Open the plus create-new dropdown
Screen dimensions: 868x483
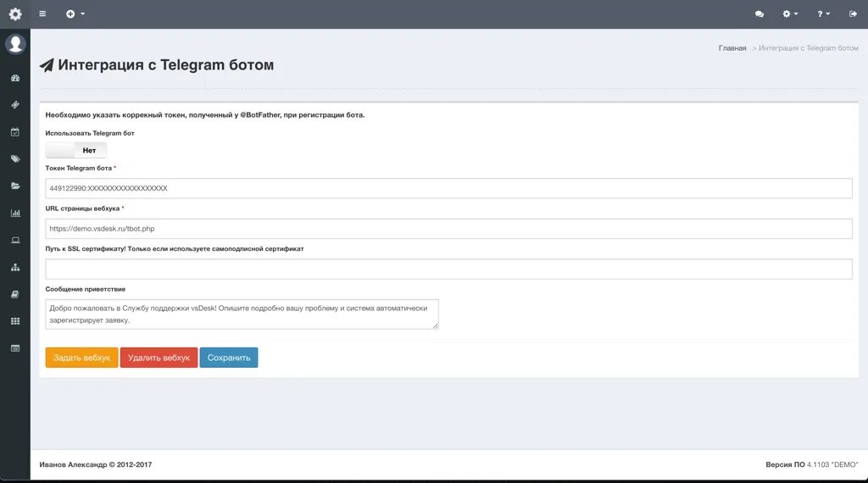click(x=75, y=14)
